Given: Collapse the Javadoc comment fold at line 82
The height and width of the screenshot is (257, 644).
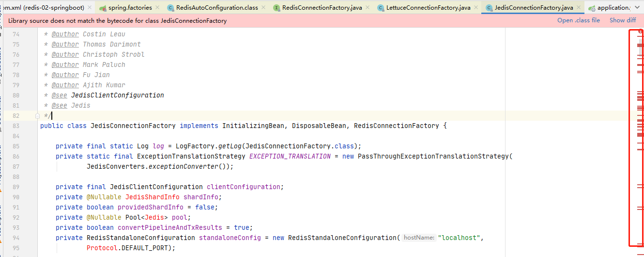Looking at the screenshot, I should pos(37,116).
